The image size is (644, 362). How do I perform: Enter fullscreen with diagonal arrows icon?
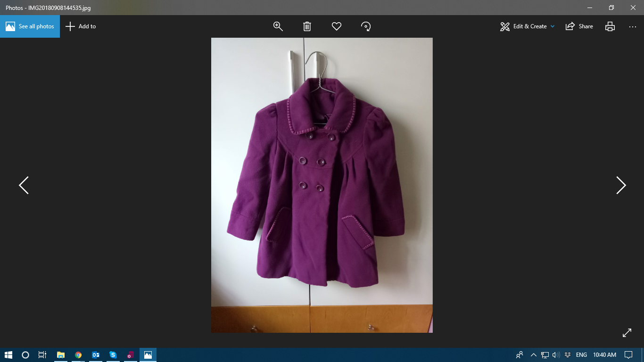point(627,333)
